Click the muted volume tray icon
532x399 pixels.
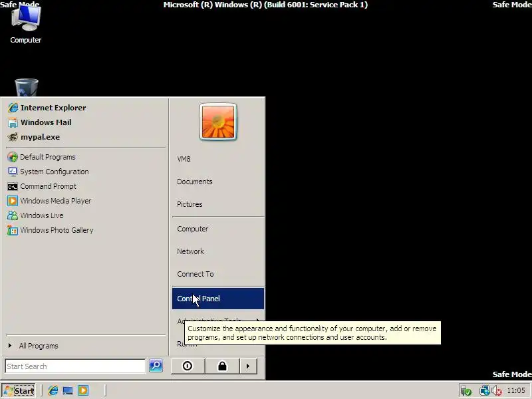(x=497, y=391)
